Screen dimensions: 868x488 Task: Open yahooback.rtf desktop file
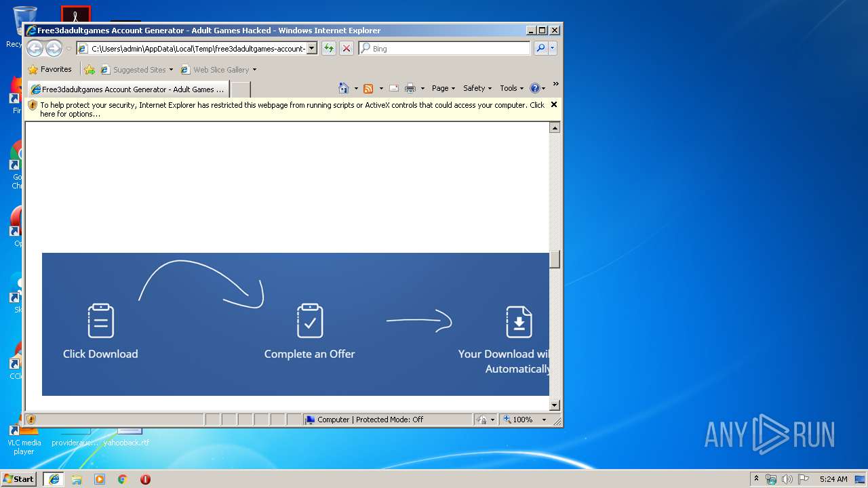(127, 438)
